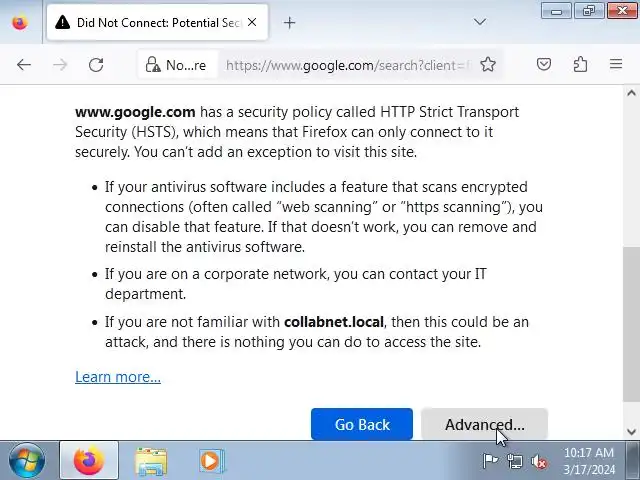The height and width of the screenshot is (480, 640).
Task: Open the Windows Start menu
Action: [x=28, y=461]
